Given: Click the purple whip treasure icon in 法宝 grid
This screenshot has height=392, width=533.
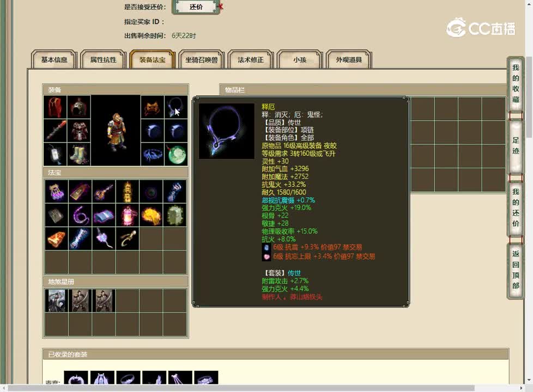Looking at the screenshot, I should [80, 215].
